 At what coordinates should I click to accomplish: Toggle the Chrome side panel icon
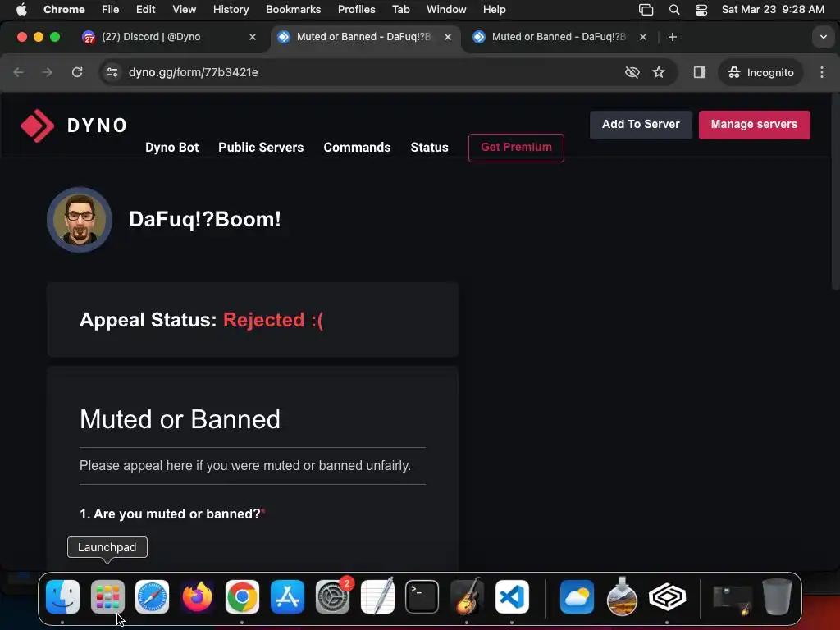click(x=699, y=72)
